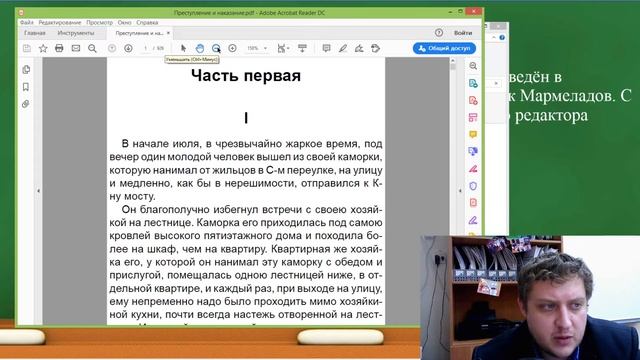Open Protect shield tool in right pane
This screenshot has height=360, width=640.
(473, 186)
